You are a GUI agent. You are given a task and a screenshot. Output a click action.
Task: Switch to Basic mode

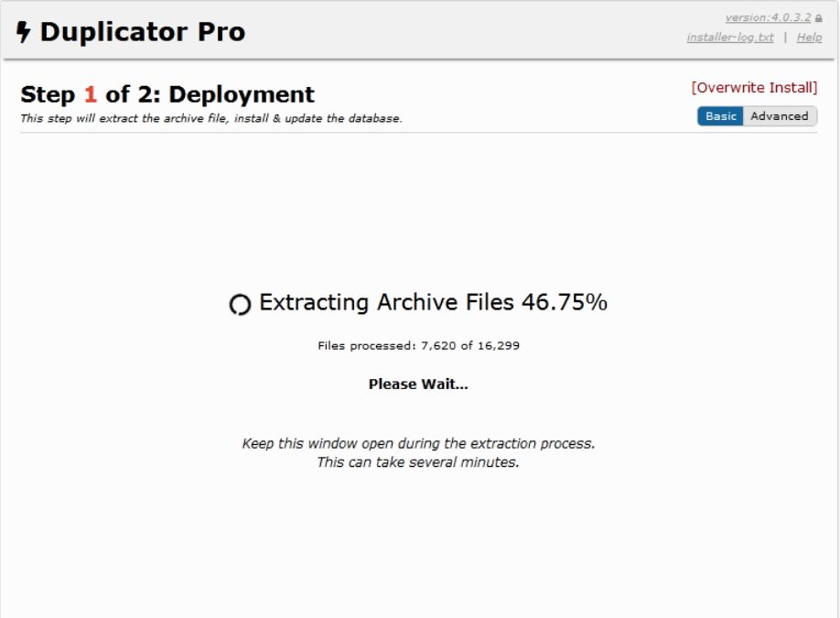point(720,116)
